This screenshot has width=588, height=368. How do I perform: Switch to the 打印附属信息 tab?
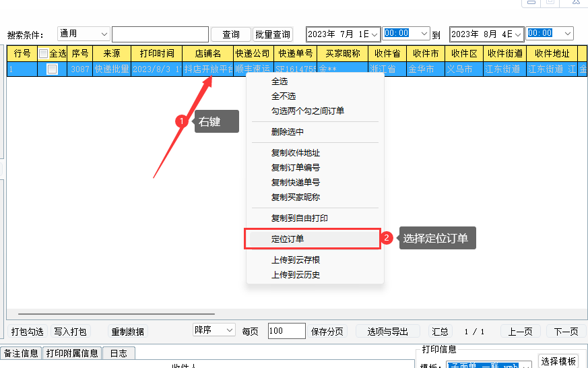click(72, 353)
